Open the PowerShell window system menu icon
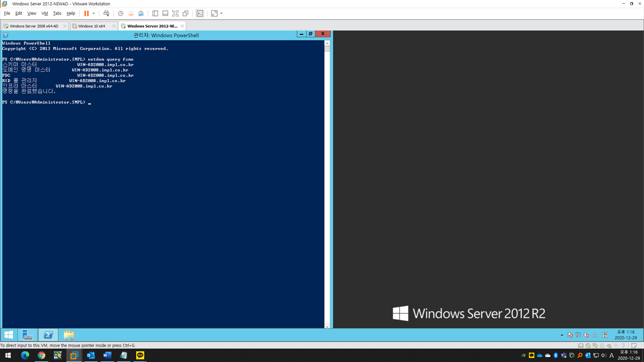644x362 pixels. tap(6, 35)
